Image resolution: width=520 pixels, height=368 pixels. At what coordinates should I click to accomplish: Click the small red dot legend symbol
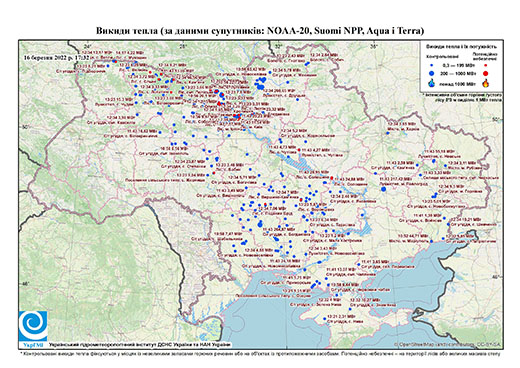[486, 65]
